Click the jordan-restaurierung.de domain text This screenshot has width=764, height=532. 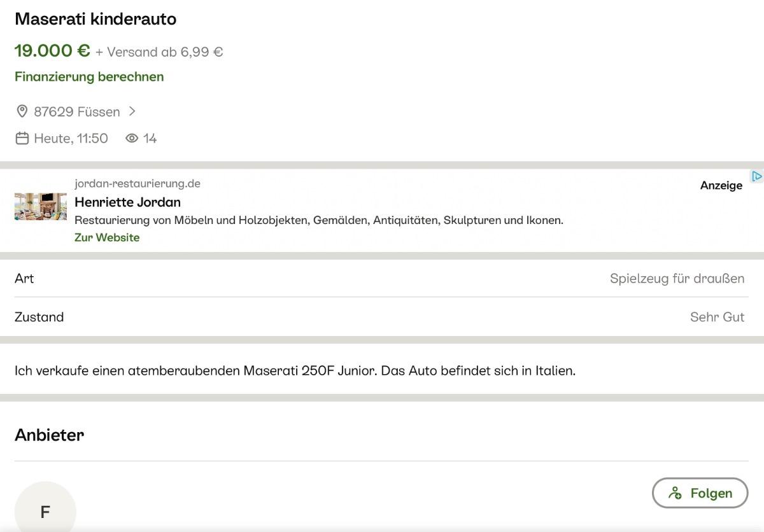point(137,184)
